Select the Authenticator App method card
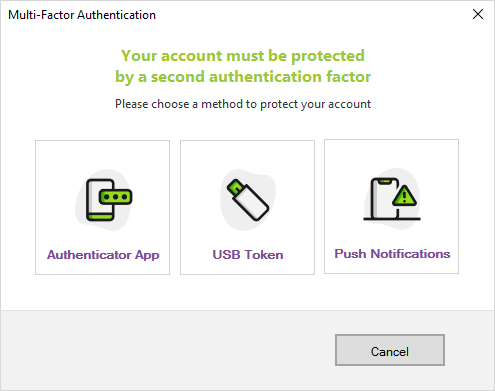Image resolution: width=495 pixels, height=391 pixels. click(x=102, y=207)
